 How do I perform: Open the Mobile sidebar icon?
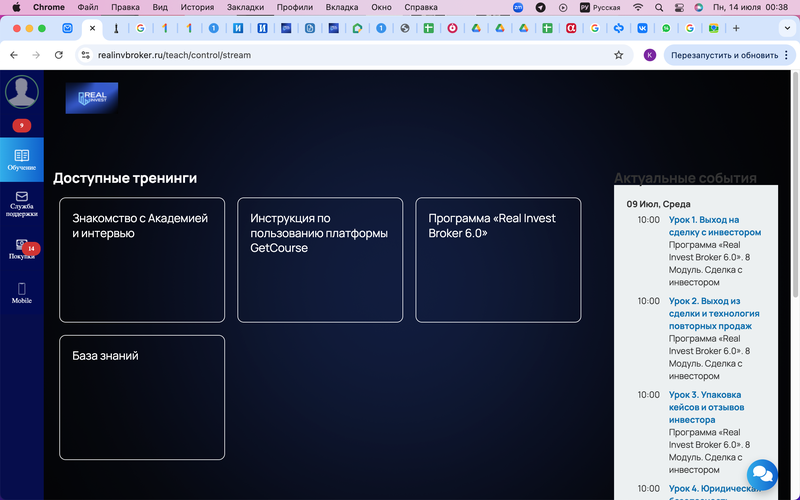click(21, 292)
